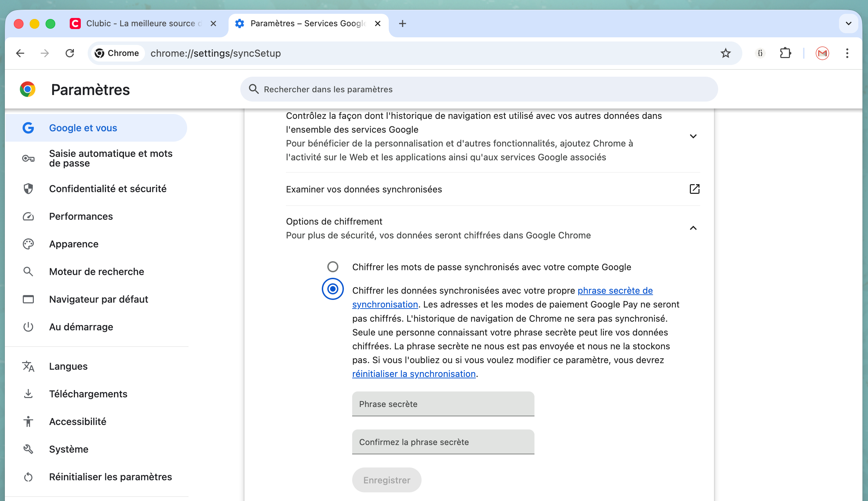The height and width of the screenshot is (501, 868).
Task: Select the shield icon for Confidentialité et sécurité
Action: (x=28, y=189)
